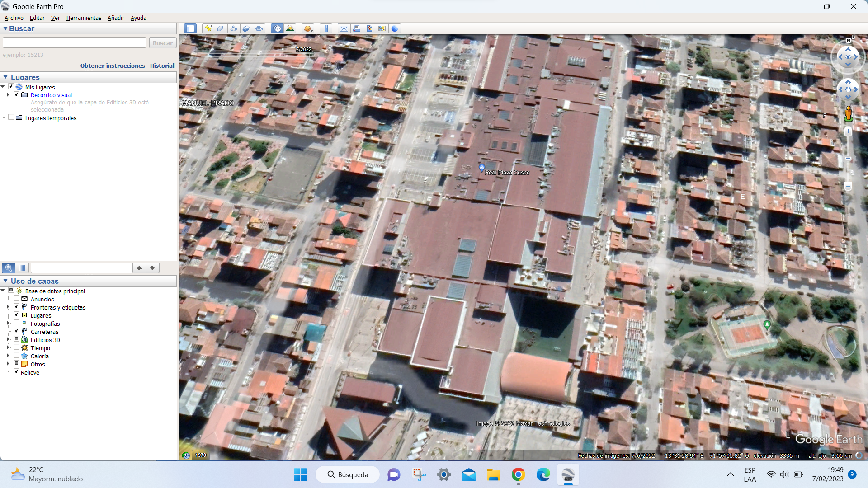This screenshot has width=868, height=488.
Task: Open the Herramientas menu
Action: [x=84, y=18]
